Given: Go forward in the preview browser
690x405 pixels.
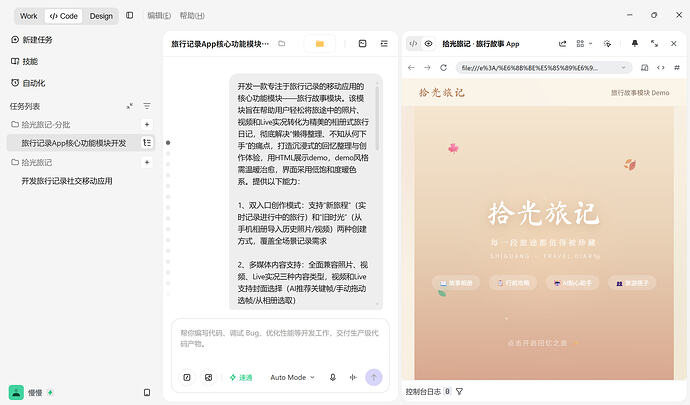Looking at the screenshot, I should coord(427,67).
